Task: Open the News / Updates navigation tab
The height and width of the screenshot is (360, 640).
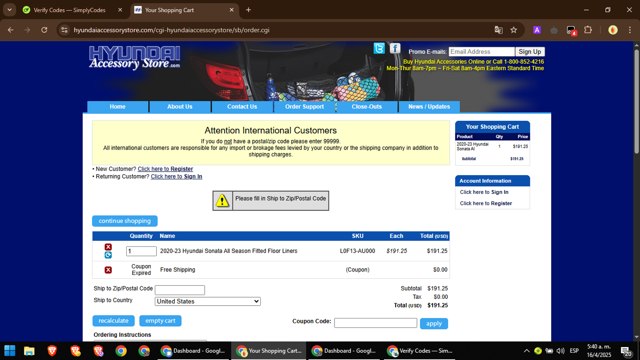Action: coord(429,107)
